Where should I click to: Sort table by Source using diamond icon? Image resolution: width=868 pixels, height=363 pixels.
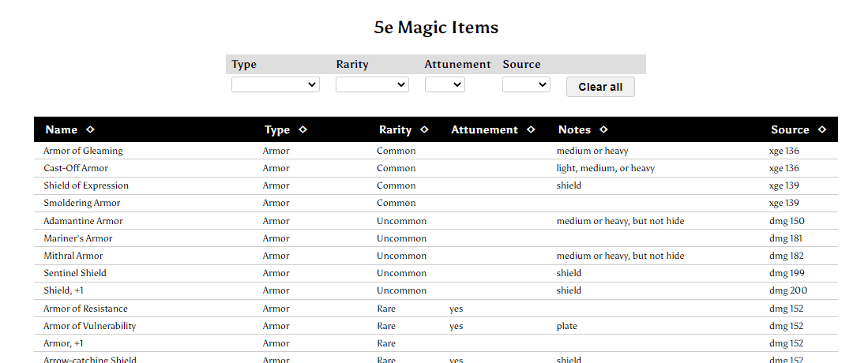tap(822, 129)
